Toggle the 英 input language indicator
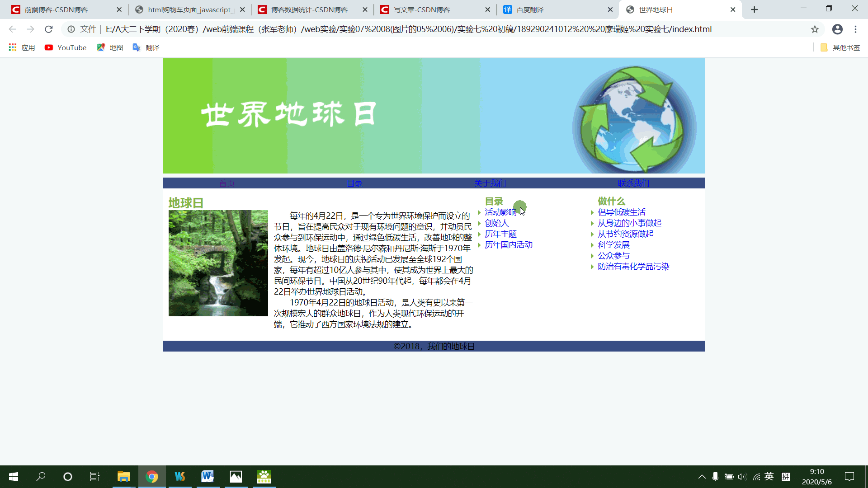The image size is (868, 488). point(769,476)
